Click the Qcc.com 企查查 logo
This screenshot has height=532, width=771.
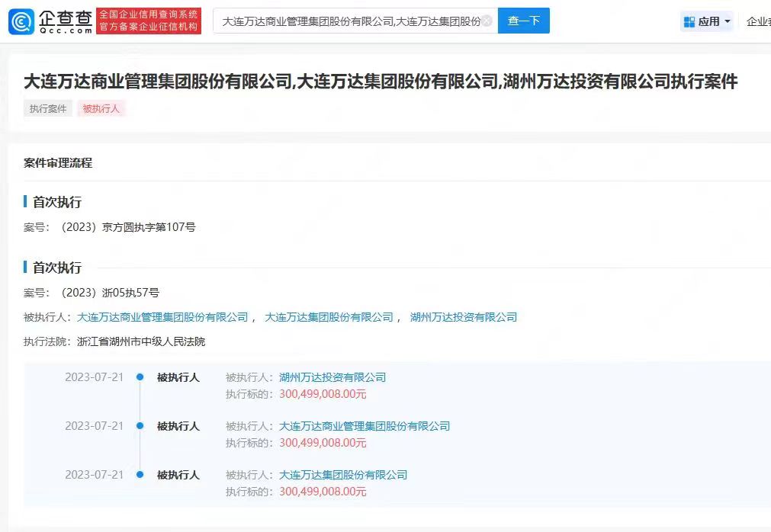50,21
